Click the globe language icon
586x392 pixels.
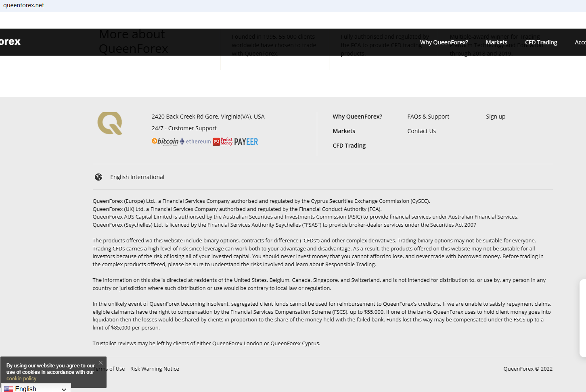tap(98, 177)
